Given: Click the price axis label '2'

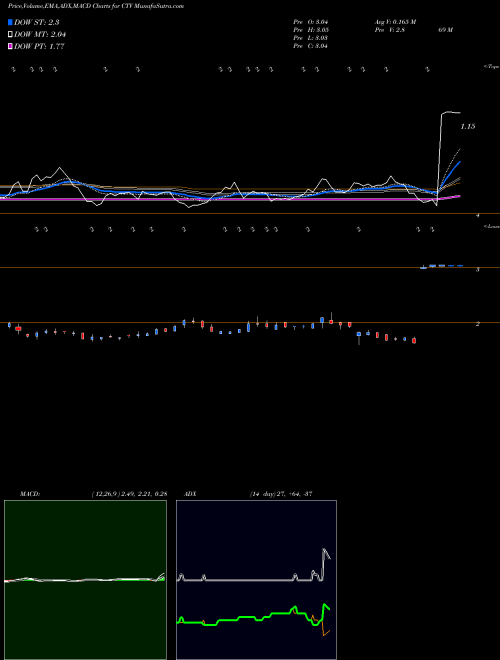Looking at the screenshot, I should point(478,324).
